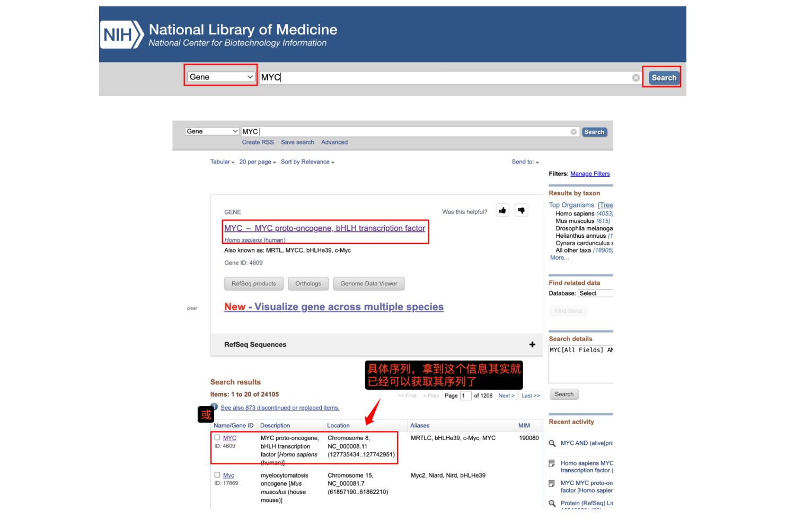Click the Description column header
This screenshot has height=520, width=812.
(275, 426)
